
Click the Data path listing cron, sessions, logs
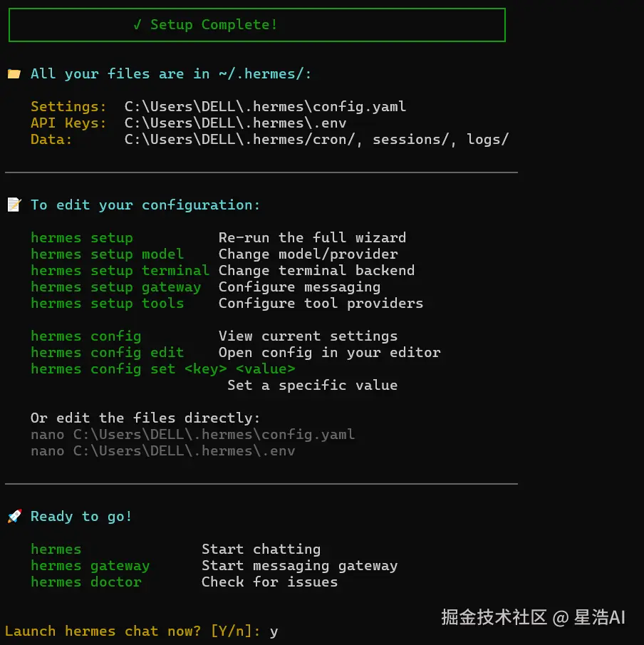tap(316, 140)
